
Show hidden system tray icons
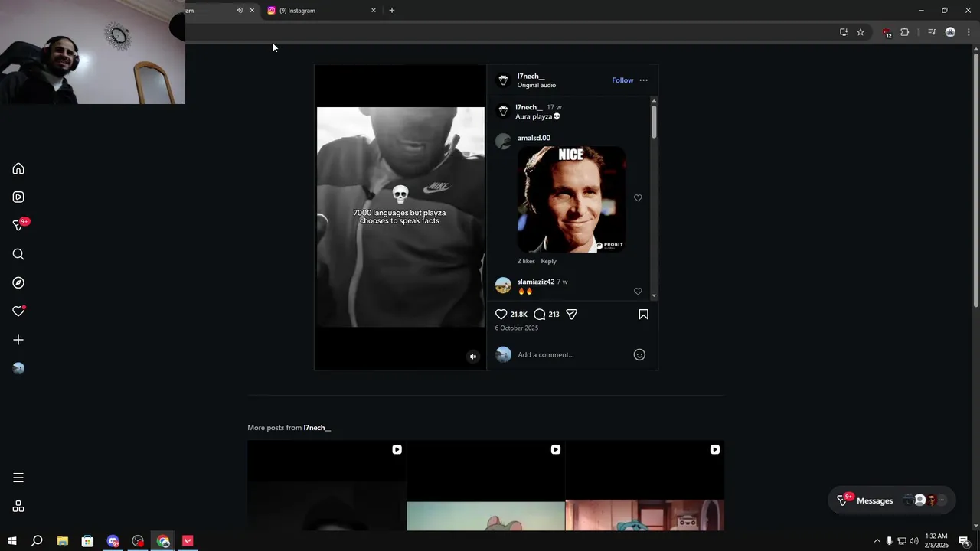877,541
